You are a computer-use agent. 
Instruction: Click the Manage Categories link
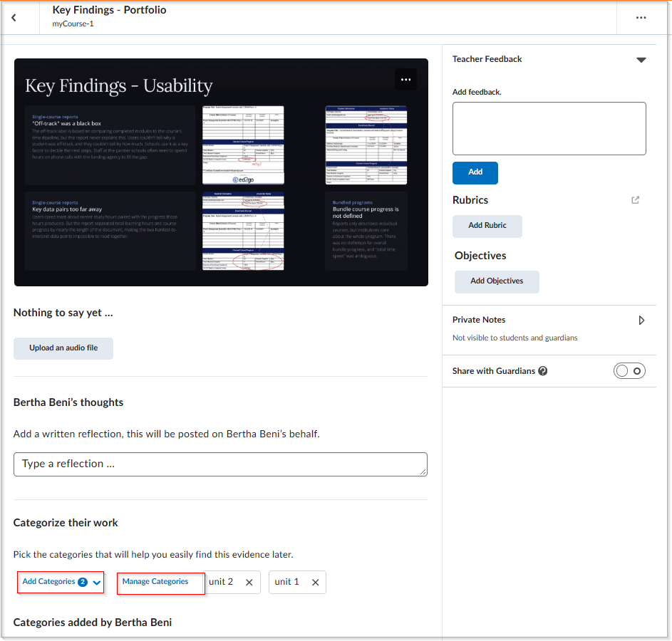[155, 581]
